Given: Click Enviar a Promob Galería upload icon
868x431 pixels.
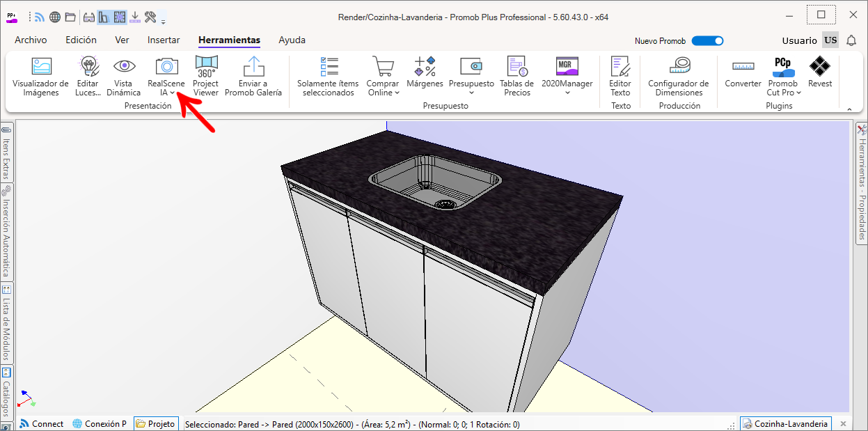Looking at the screenshot, I should coord(253,67).
